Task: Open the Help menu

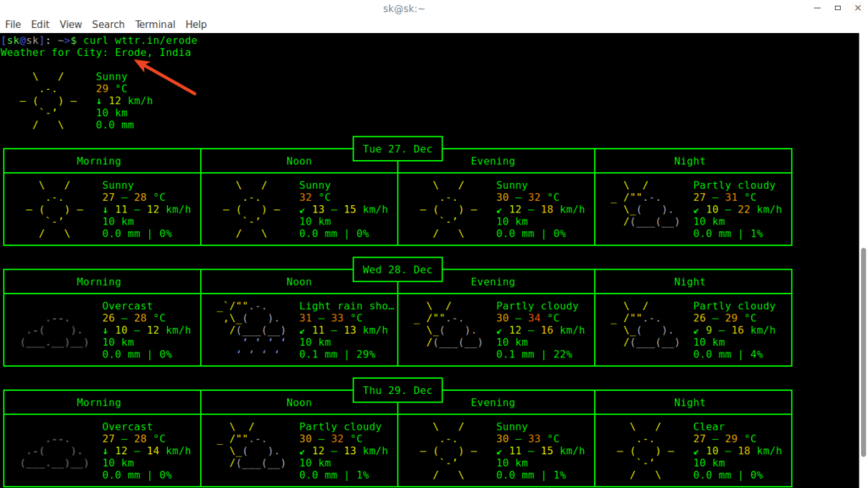Action: pos(196,24)
